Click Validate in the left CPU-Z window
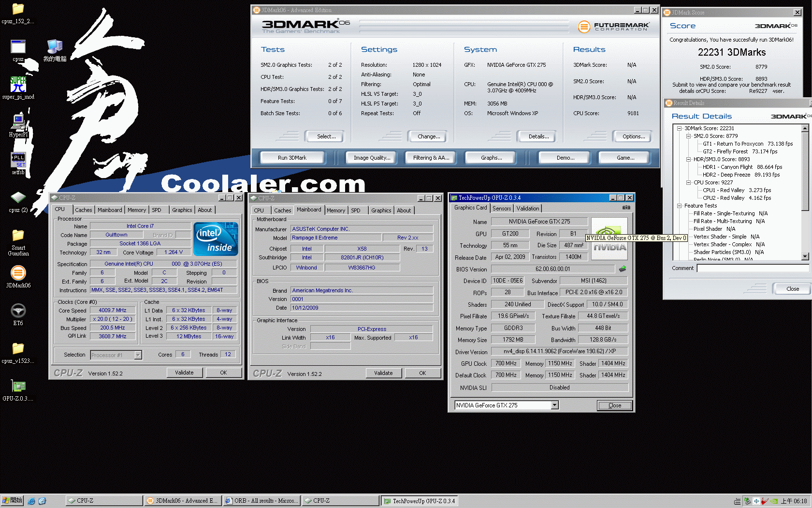 pyautogui.click(x=184, y=373)
